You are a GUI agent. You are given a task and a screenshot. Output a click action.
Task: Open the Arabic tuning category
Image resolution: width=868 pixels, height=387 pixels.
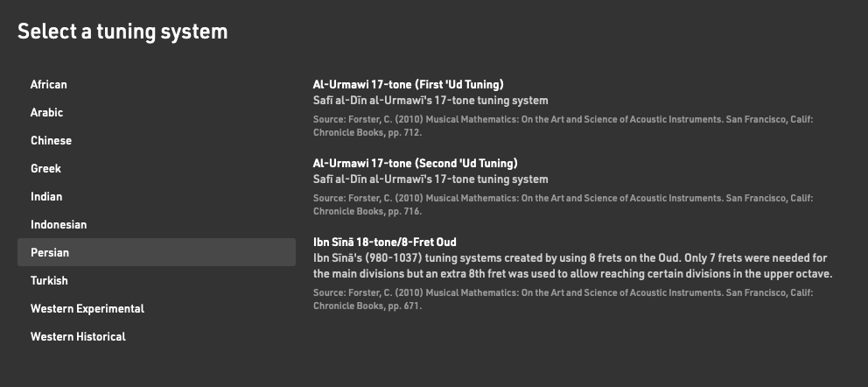click(47, 112)
